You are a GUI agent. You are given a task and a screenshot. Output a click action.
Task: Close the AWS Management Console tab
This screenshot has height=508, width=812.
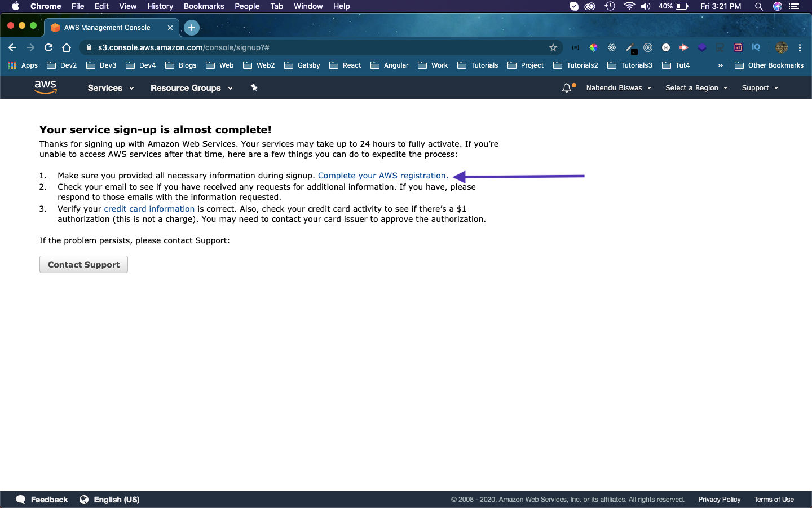170,27
